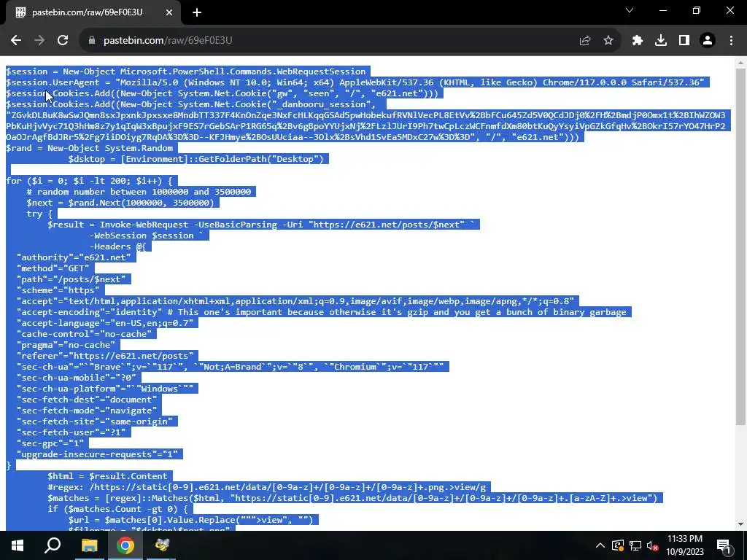Image resolution: width=747 pixels, height=560 pixels.
Task: Open the security warning tray icon
Action: [x=618, y=545]
